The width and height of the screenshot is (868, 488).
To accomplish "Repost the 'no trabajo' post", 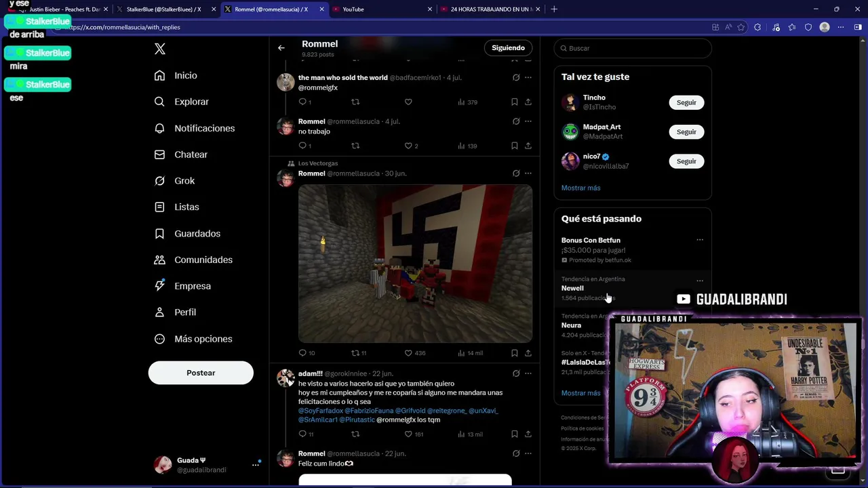I will (355, 146).
